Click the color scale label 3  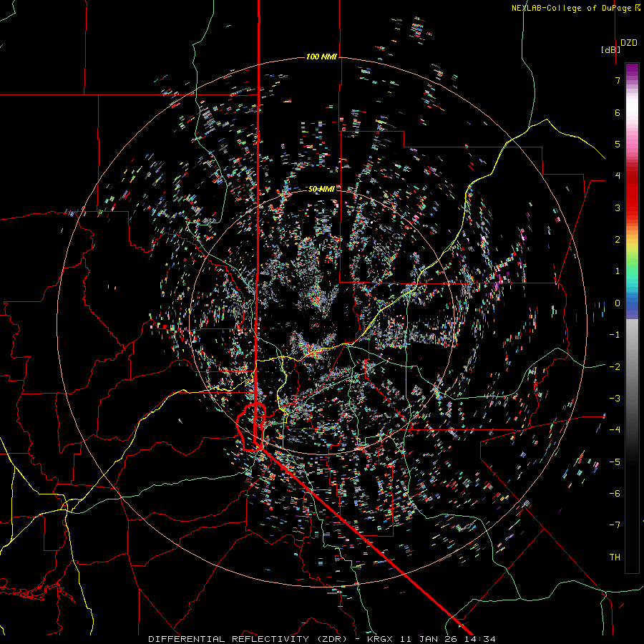coord(618,208)
